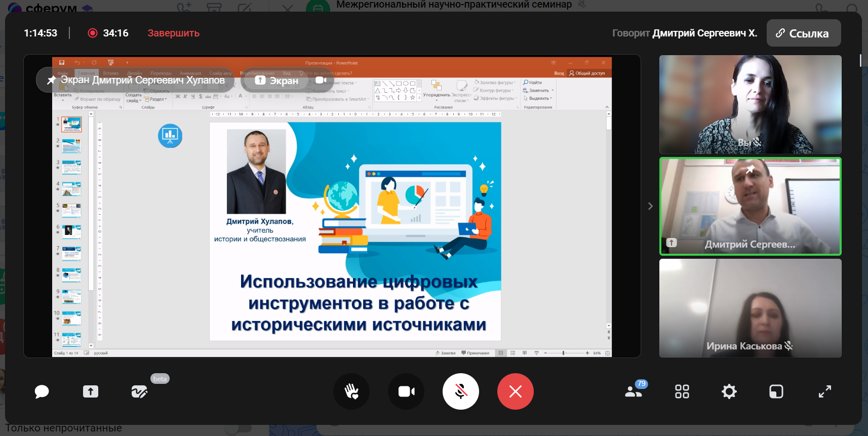This screenshot has height=436, width=868.
Task: Fit slide to window icon
Action: click(608, 353)
